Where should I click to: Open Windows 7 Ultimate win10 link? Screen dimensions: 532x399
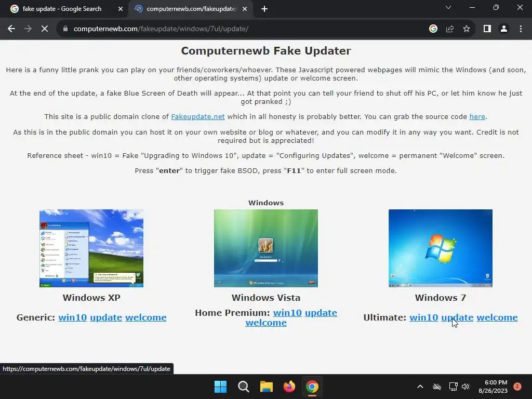[424, 317]
